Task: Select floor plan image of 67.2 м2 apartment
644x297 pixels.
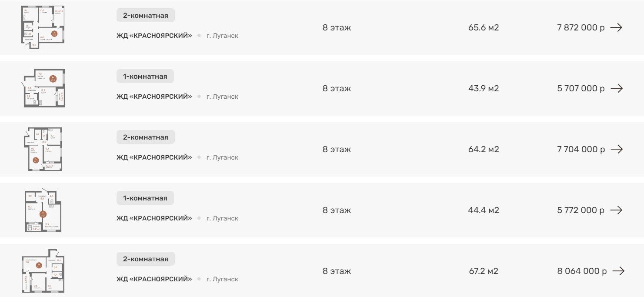Action: tap(43, 271)
